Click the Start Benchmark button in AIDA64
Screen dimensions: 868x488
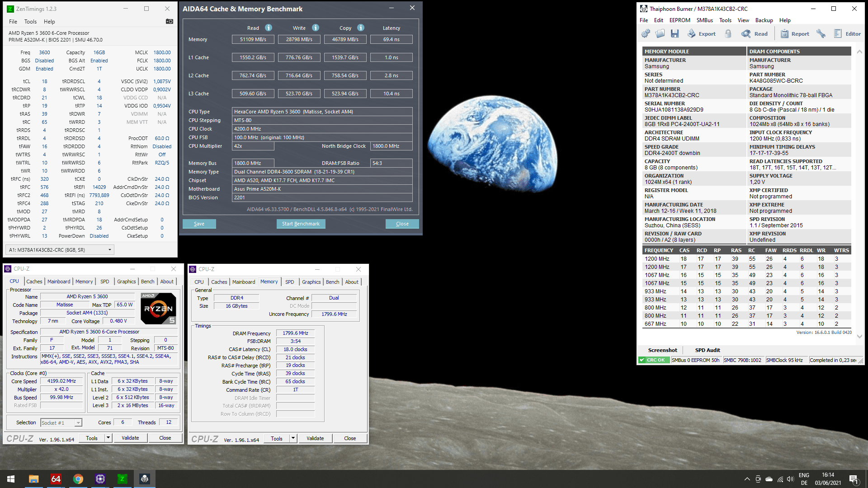pyautogui.click(x=301, y=224)
